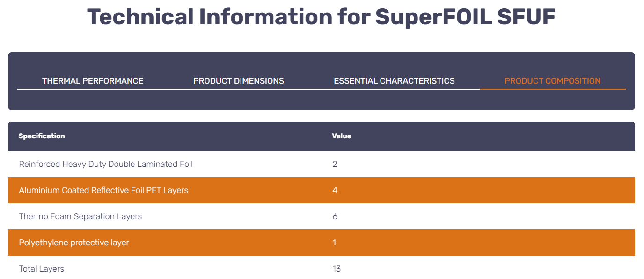Click the Value column header
644x279 pixels.
click(342, 136)
